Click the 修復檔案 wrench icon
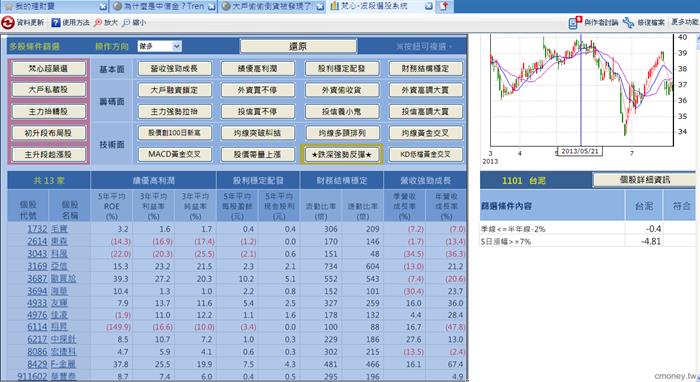This screenshot has width=700, height=382. tap(629, 22)
